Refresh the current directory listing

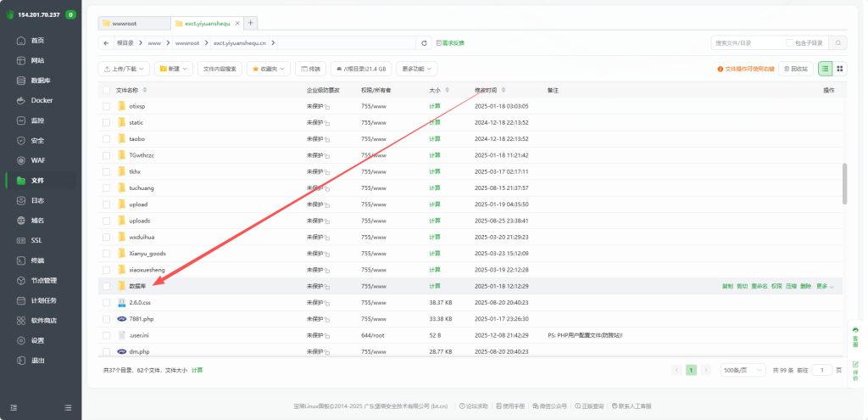click(424, 42)
